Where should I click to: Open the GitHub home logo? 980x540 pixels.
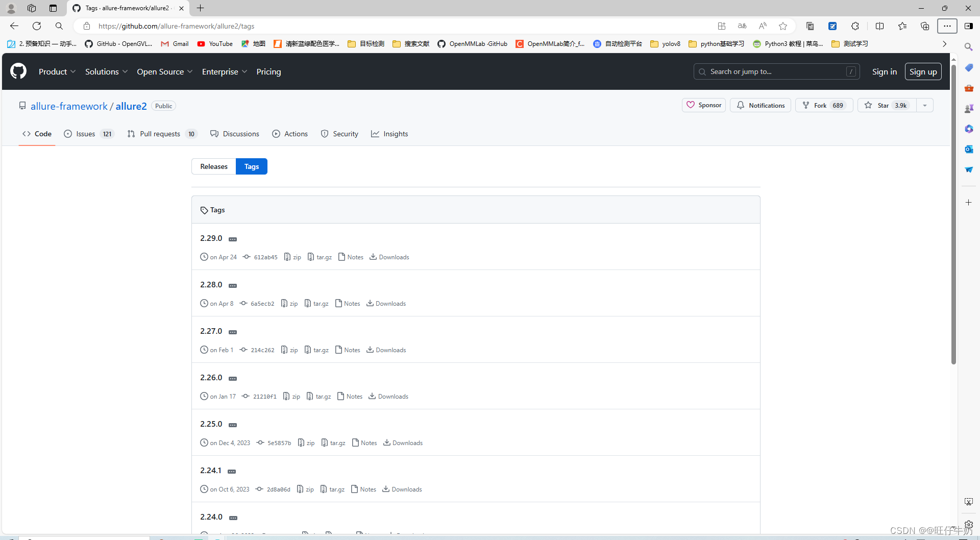18,71
